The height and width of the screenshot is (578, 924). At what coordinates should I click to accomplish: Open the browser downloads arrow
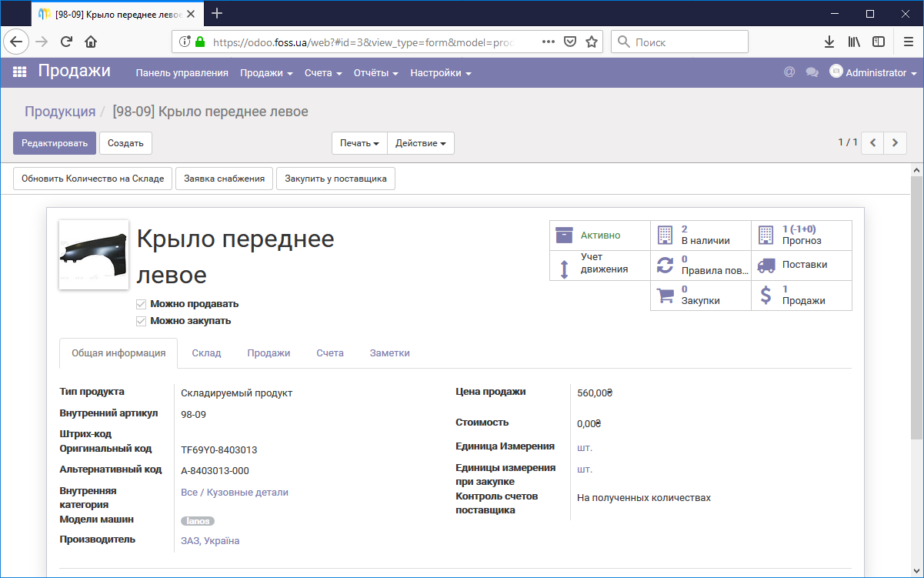pyautogui.click(x=829, y=42)
